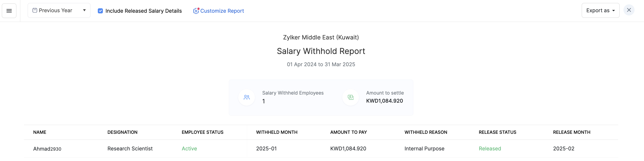The image size is (644, 161).
Task: Click the Amount to settle money icon
Action: [x=351, y=97]
